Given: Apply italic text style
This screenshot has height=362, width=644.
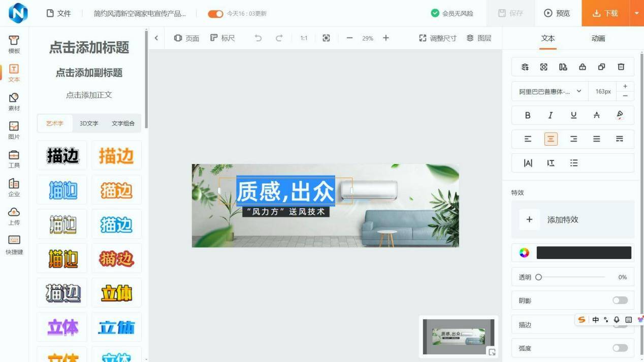Looking at the screenshot, I should [x=550, y=115].
